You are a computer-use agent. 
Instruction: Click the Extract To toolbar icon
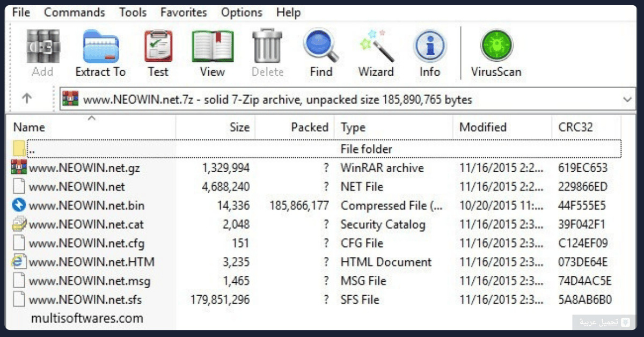(100, 46)
